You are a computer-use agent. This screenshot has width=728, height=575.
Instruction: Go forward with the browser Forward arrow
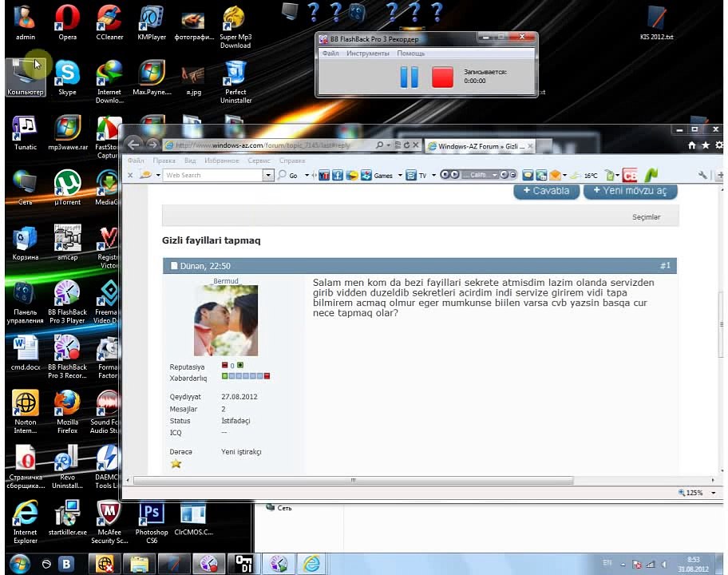point(152,145)
